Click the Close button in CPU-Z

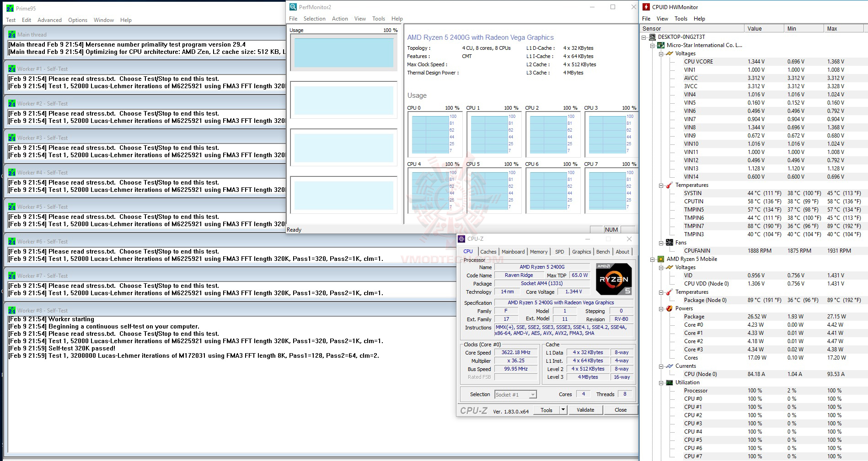[621, 410]
